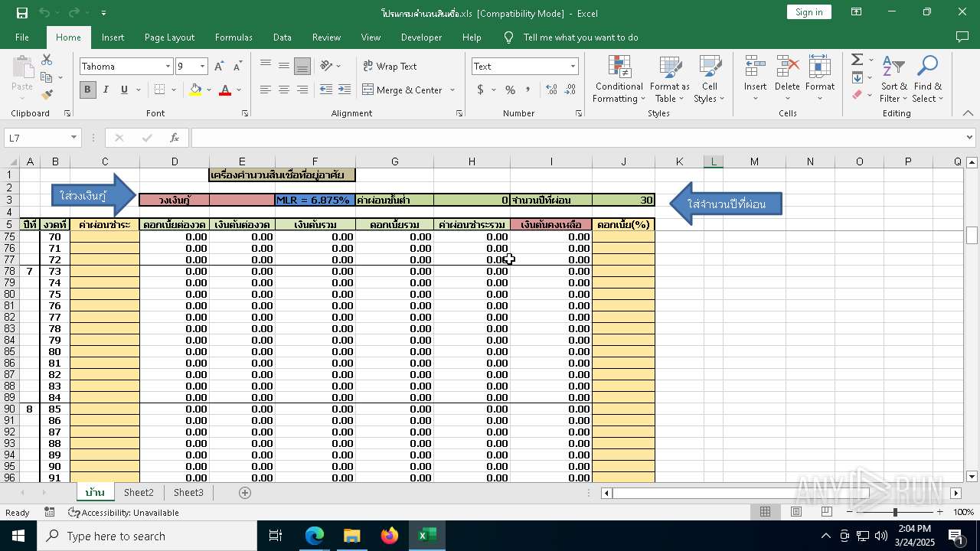Click Tell me what you want to do
980x551 pixels.
coord(580,37)
